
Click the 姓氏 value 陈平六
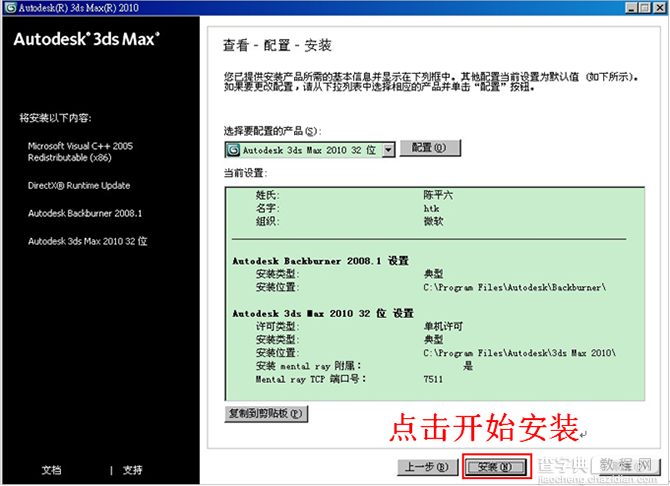pos(438,195)
